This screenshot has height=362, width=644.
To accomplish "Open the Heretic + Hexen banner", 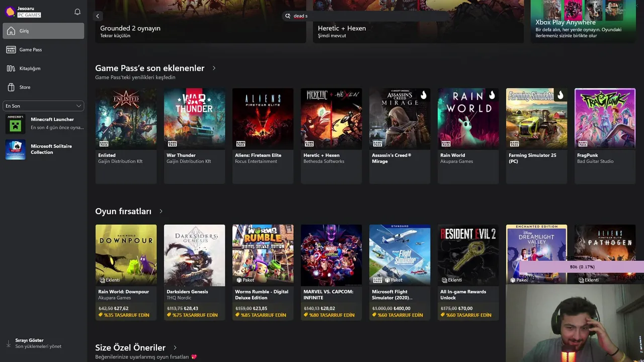I will tap(418, 21).
